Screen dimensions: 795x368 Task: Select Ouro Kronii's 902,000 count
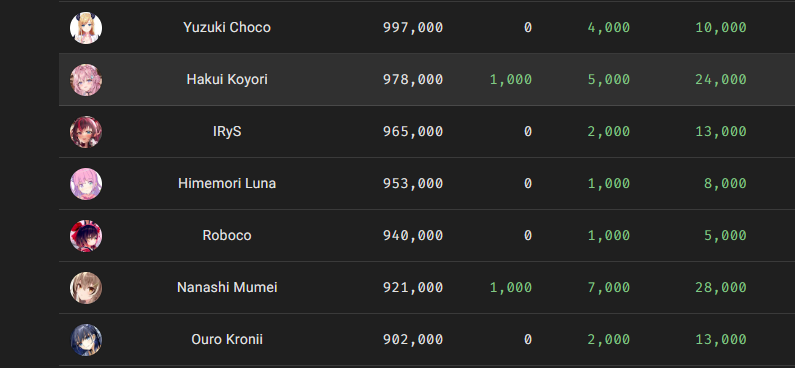tap(413, 339)
